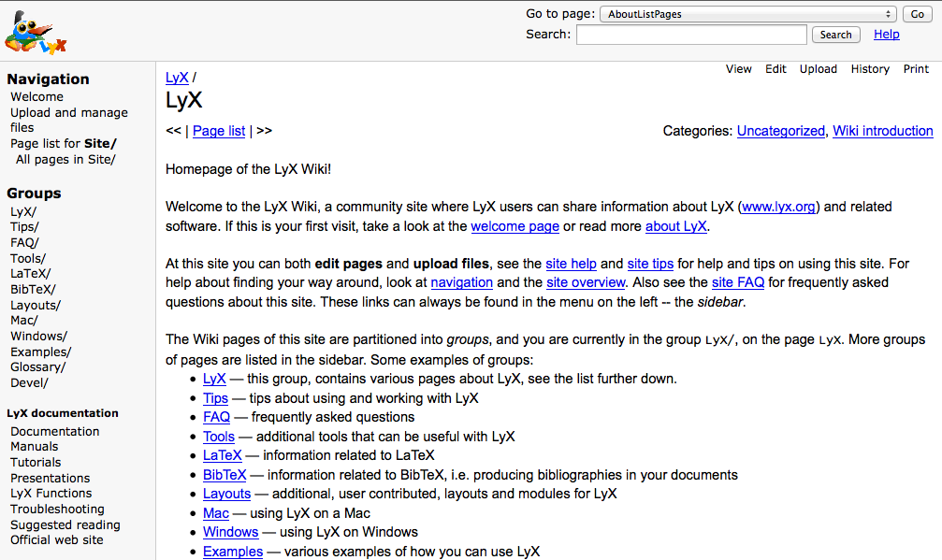Open LyX group link in bullet list
The image size is (942, 560).
tap(214, 379)
